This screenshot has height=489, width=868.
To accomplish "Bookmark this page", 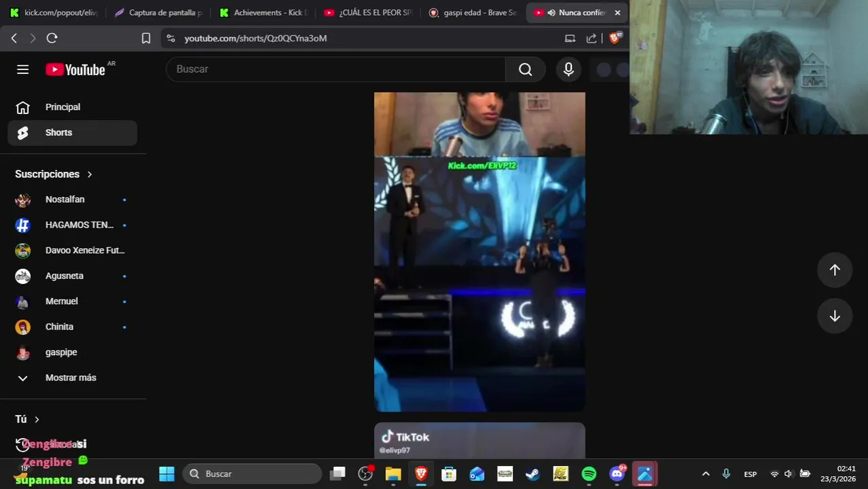I will [x=145, y=38].
